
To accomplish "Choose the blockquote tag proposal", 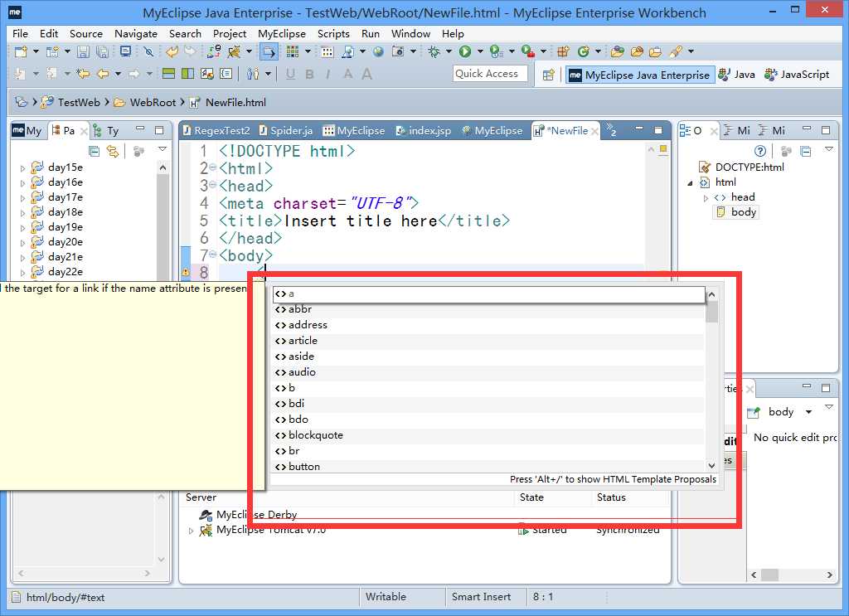I will pos(488,435).
